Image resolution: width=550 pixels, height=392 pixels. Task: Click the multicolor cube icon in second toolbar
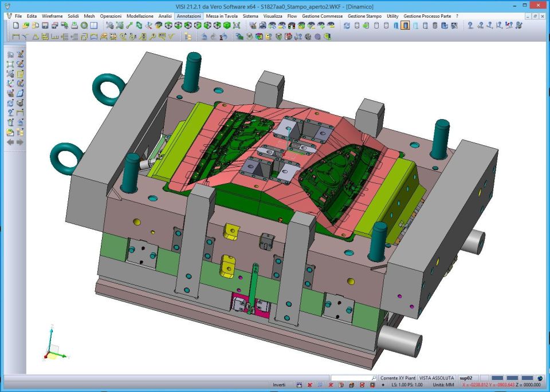click(x=259, y=37)
